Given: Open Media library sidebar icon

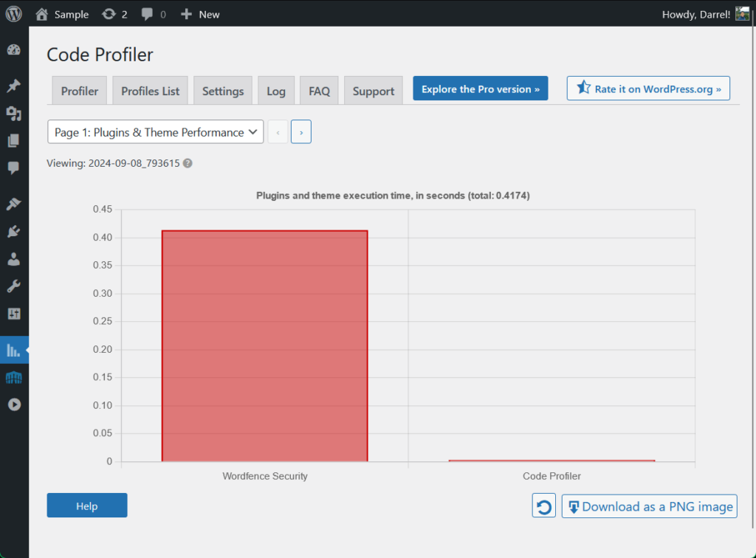Looking at the screenshot, I should (x=14, y=114).
